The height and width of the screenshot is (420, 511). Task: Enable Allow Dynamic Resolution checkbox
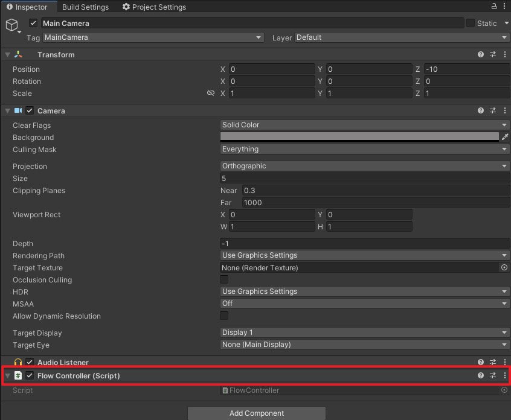click(x=224, y=316)
